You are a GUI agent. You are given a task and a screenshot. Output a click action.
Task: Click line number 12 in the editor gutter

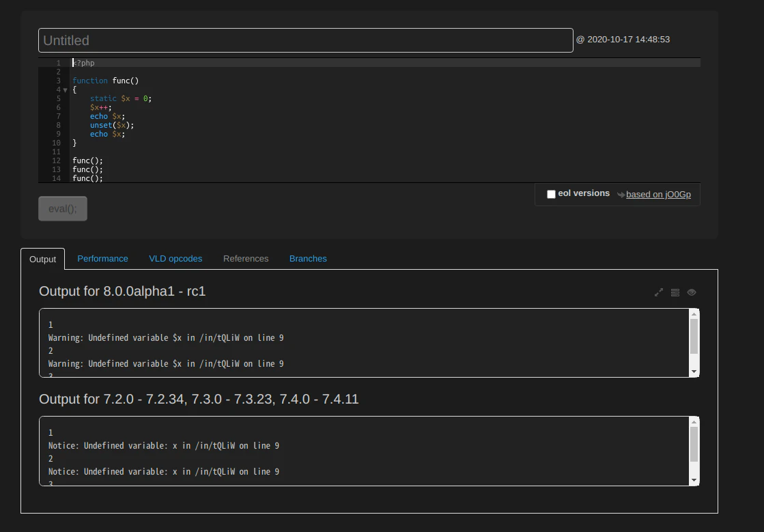(x=57, y=160)
